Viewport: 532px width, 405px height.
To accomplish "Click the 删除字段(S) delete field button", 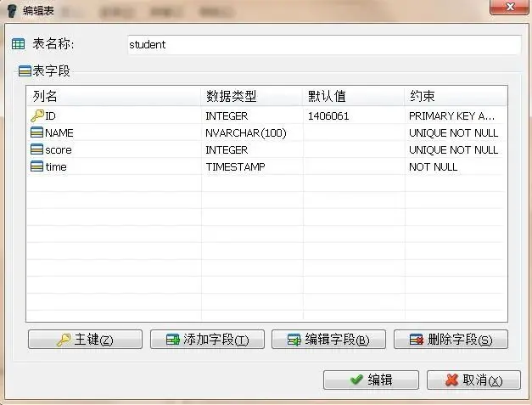I will (451, 339).
